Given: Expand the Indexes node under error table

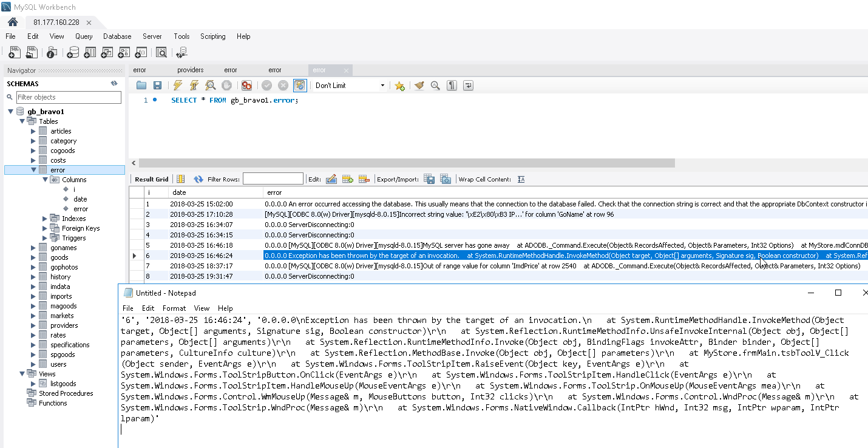Looking at the screenshot, I should click(x=45, y=219).
